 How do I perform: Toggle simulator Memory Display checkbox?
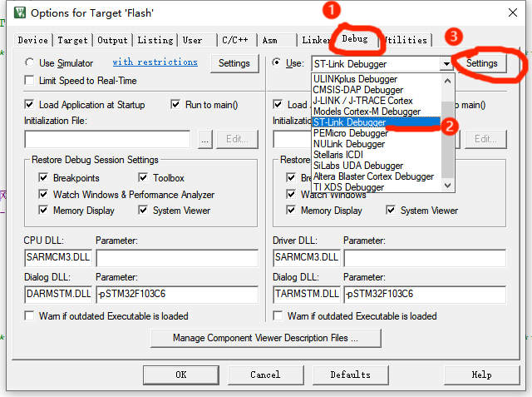(x=43, y=211)
